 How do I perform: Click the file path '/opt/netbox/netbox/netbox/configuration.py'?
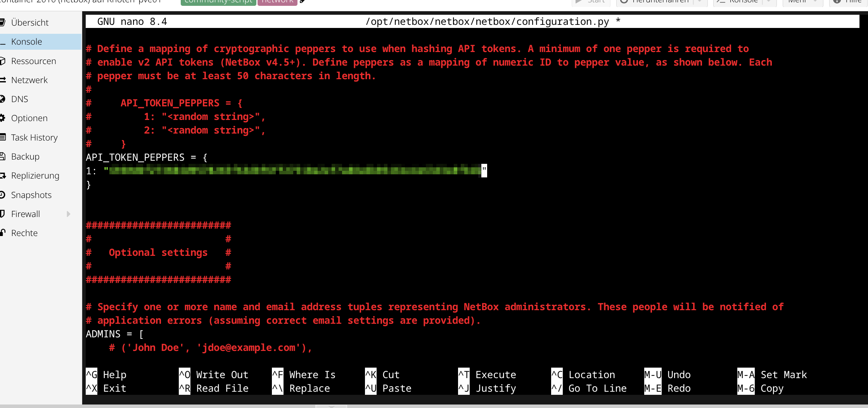pyautogui.click(x=487, y=22)
